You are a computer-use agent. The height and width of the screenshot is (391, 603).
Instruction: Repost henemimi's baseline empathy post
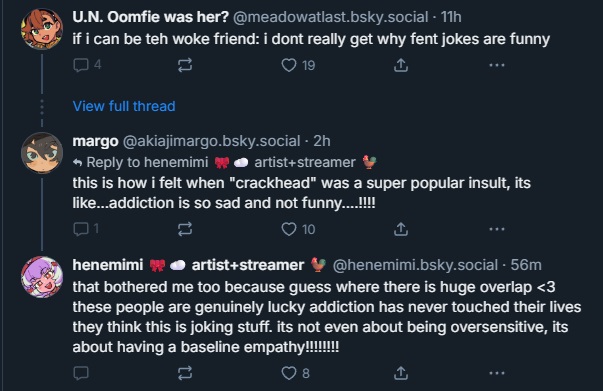tap(185, 373)
